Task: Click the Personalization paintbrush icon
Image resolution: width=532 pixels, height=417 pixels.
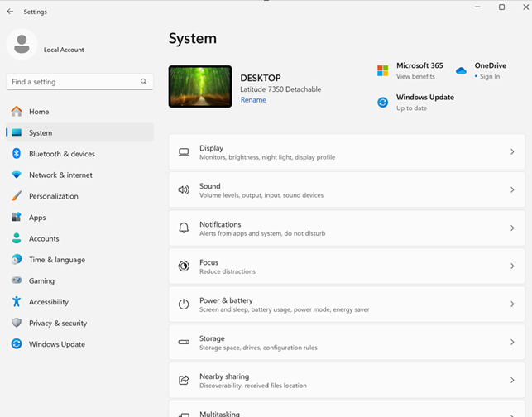Action: coord(17,196)
